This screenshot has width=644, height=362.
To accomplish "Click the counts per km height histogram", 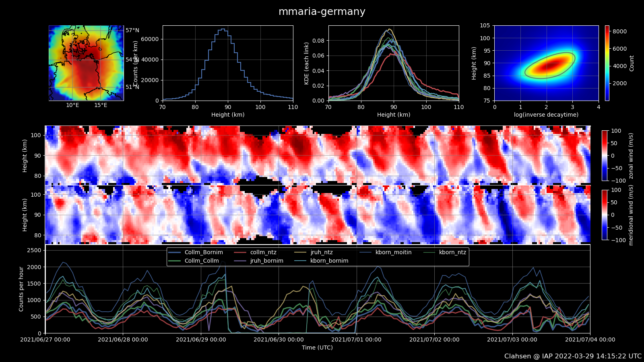I will point(228,63).
